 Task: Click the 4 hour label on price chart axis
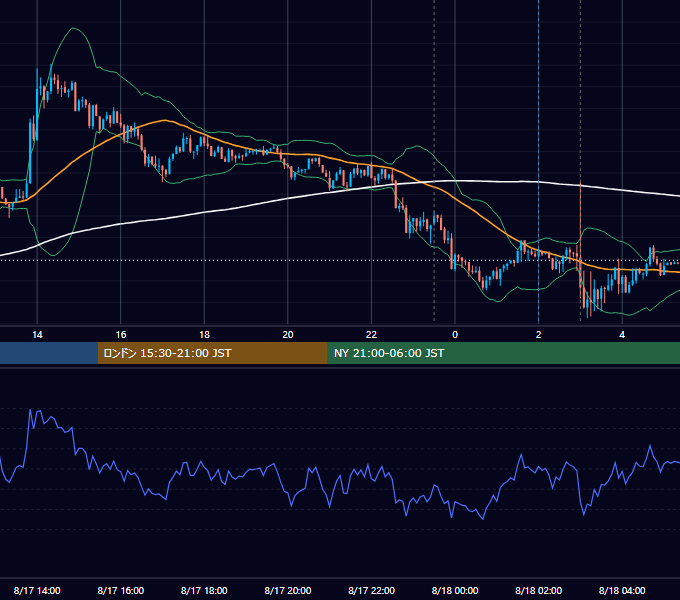622,335
